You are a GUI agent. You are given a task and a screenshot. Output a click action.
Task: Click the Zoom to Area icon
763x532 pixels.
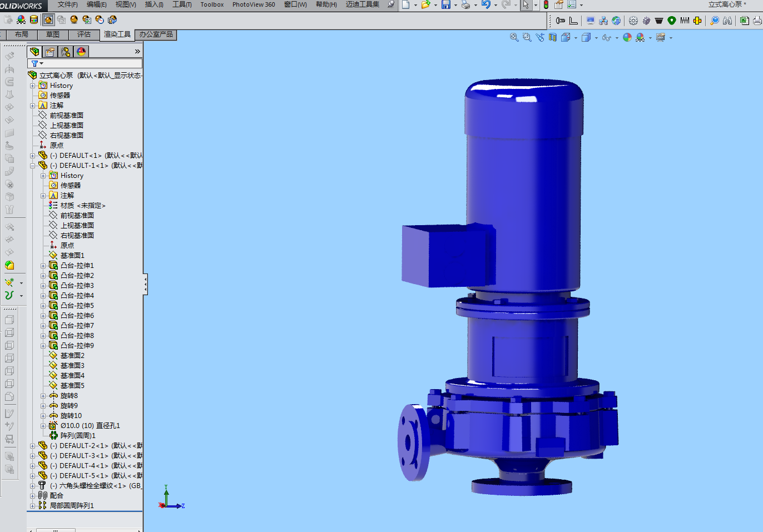point(527,37)
